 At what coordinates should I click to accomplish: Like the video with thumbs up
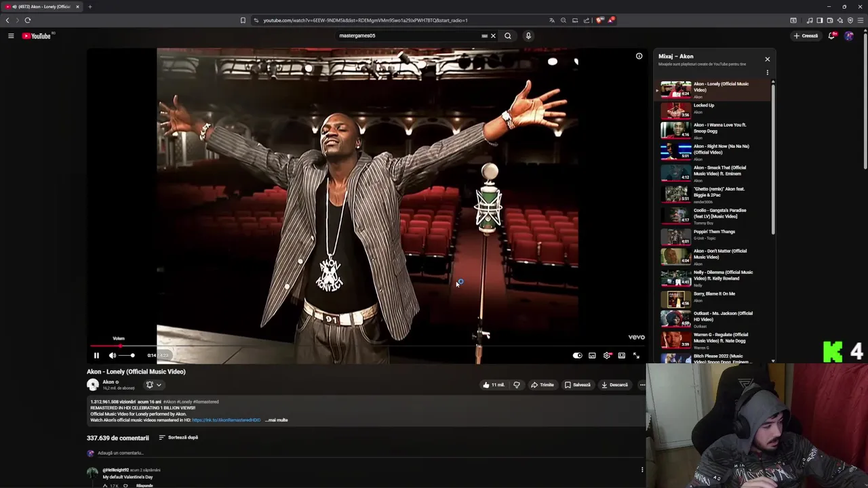(x=493, y=385)
